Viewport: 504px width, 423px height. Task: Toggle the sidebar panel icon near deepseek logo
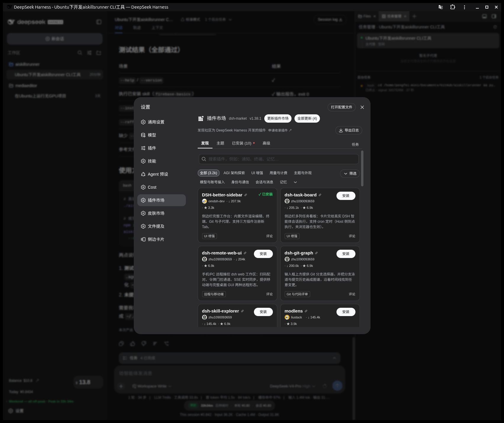click(x=99, y=22)
